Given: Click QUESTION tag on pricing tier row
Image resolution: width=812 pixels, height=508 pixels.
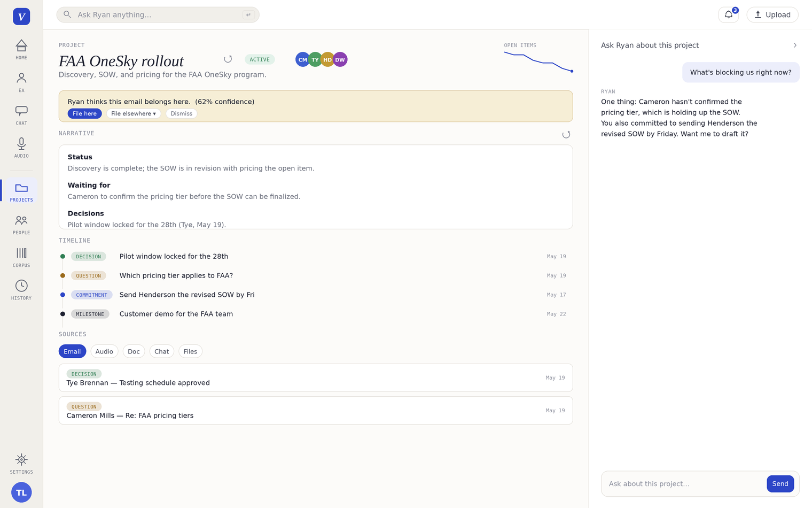Looking at the screenshot, I should pyautogui.click(x=89, y=276).
